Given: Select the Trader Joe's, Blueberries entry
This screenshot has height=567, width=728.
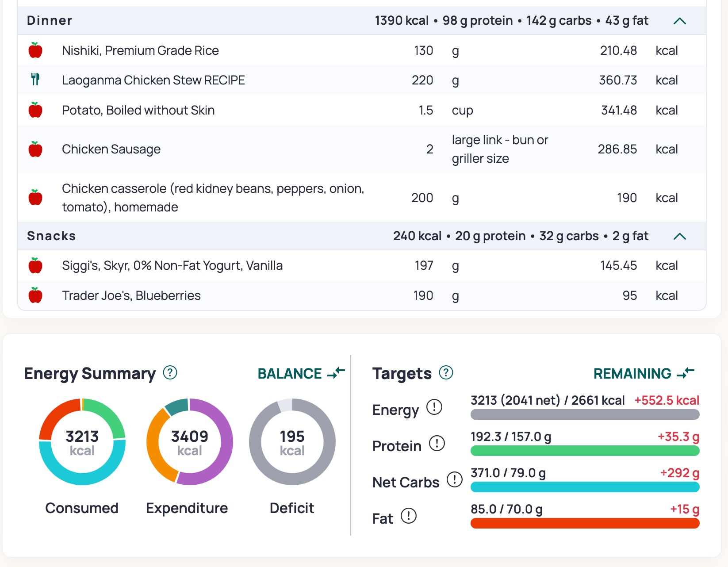Looking at the screenshot, I should click(x=131, y=295).
